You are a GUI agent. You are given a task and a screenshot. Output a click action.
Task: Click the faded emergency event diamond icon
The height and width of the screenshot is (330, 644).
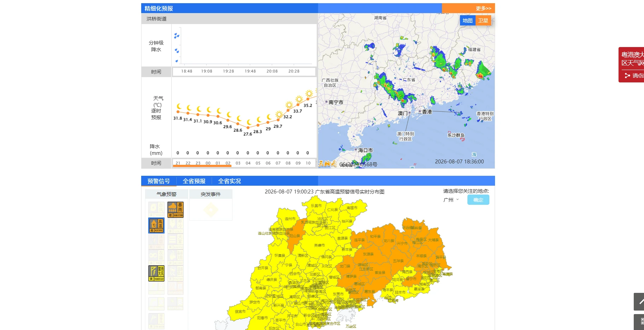(x=211, y=210)
